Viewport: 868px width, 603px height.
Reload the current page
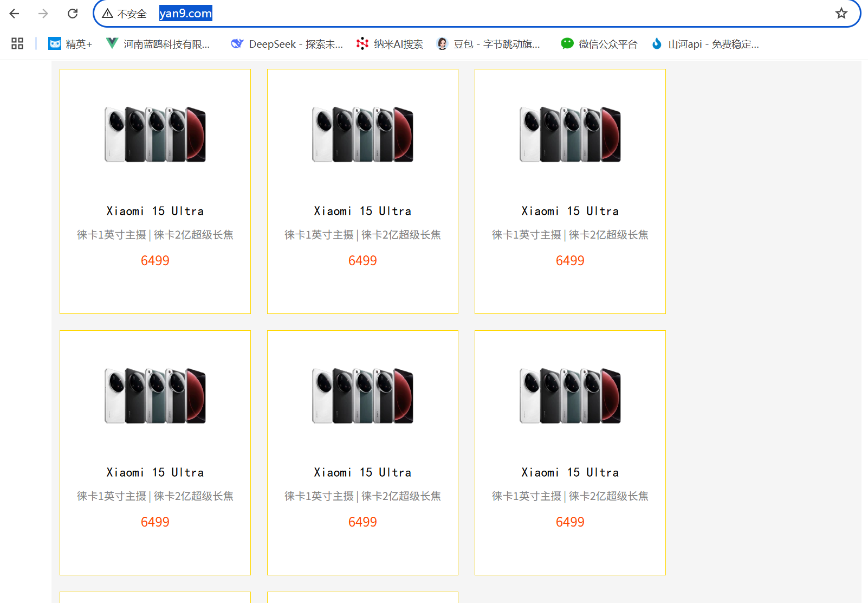[x=73, y=14]
